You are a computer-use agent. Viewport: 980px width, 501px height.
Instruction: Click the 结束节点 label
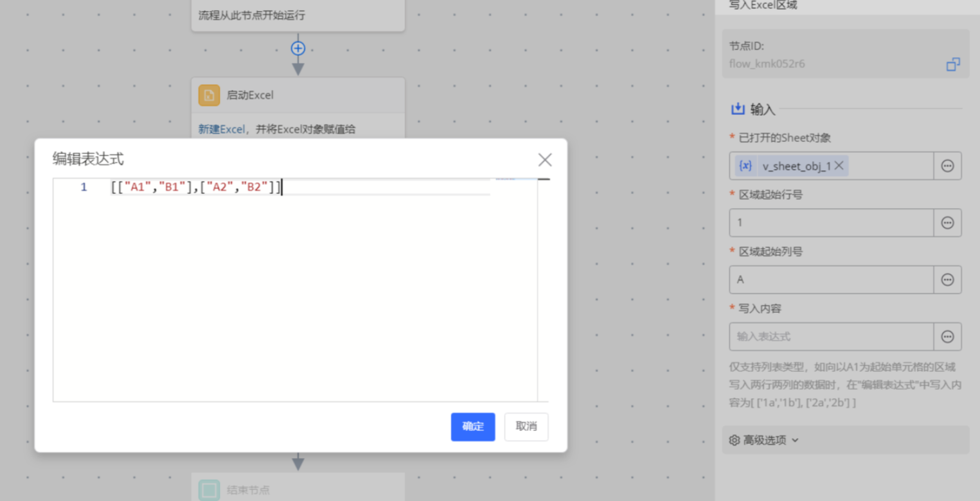248,490
